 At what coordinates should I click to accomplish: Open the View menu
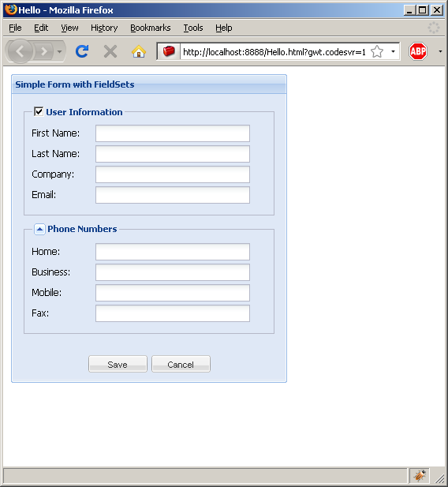(69, 28)
